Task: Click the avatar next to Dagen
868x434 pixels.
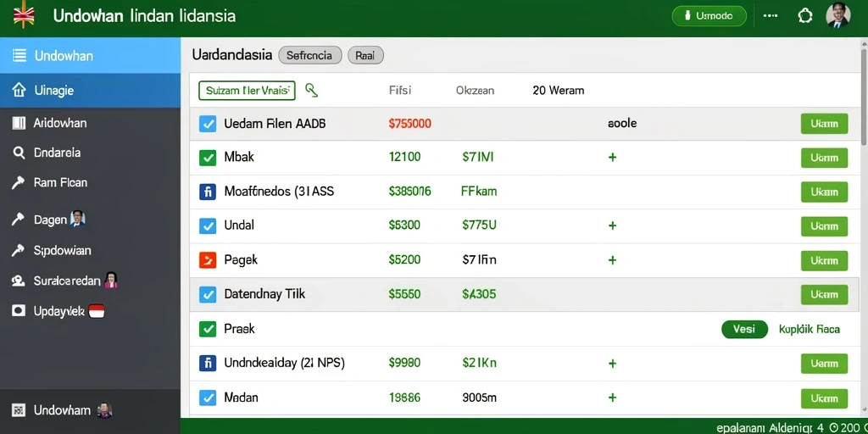Action: tap(77, 219)
